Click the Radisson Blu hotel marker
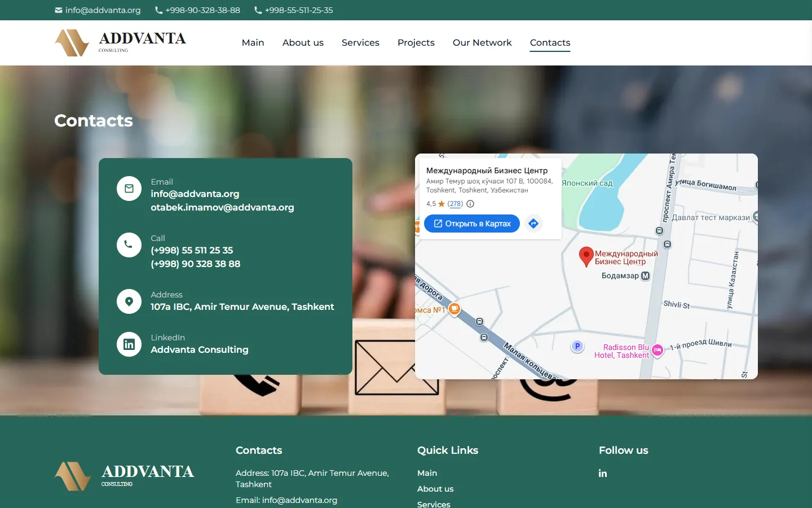 coord(657,351)
